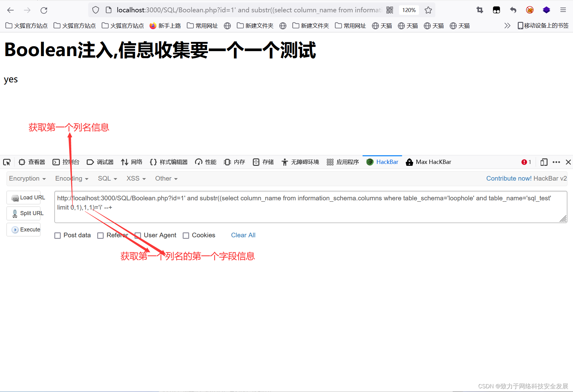Open the DevTools meatball options menu
The image size is (573, 392).
pos(556,162)
